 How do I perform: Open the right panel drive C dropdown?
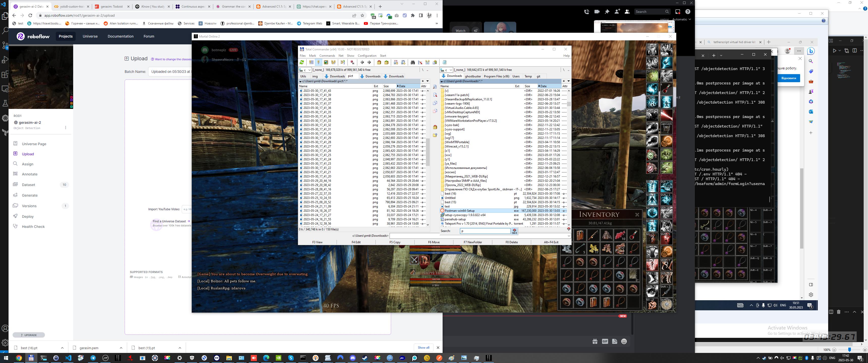click(446, 70)
